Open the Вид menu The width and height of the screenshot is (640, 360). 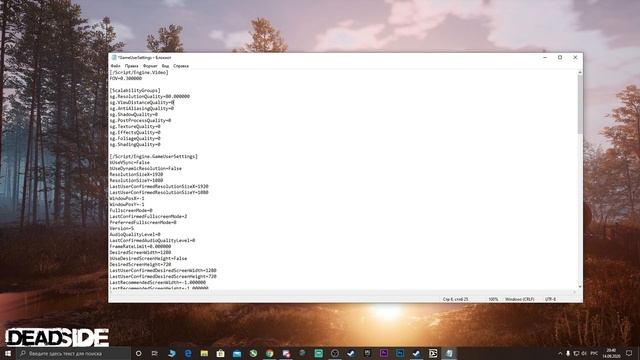tap(165, 66)
